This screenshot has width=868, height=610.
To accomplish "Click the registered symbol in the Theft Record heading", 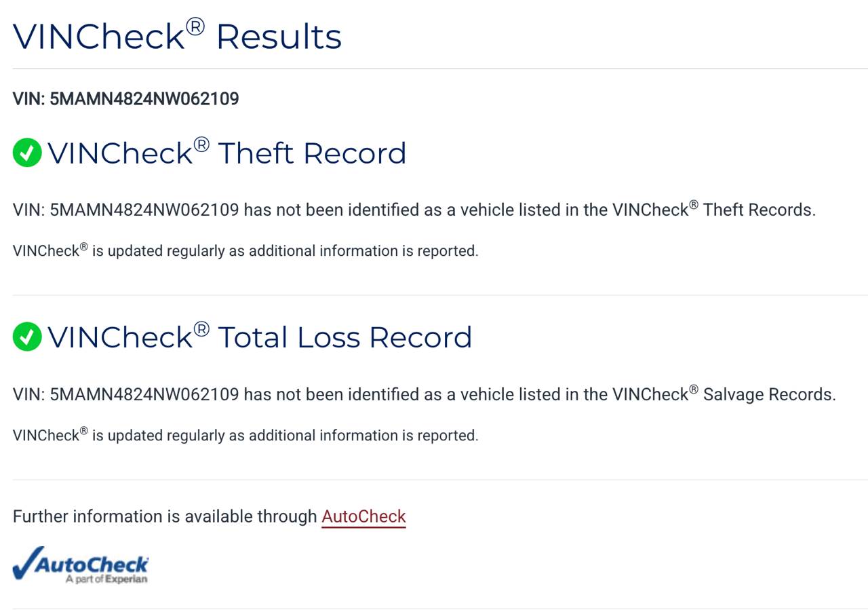I will [x=201, y=144].
